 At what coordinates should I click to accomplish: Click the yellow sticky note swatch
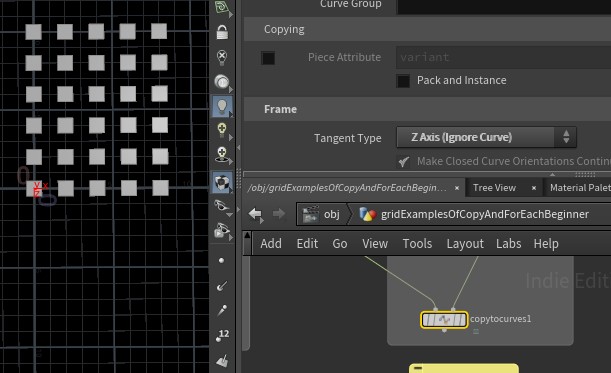pos(464,368)
